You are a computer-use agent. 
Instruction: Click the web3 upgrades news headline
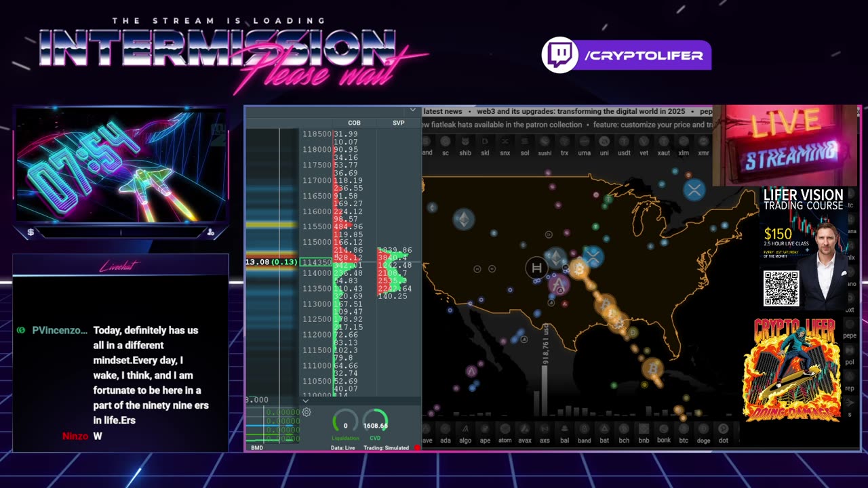(x=581, y=111)
